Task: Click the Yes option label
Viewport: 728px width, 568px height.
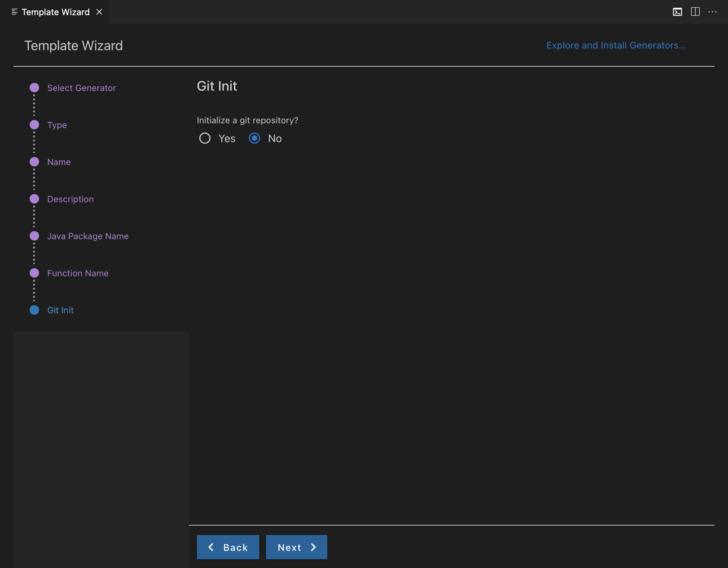Action: click(227, 138)
